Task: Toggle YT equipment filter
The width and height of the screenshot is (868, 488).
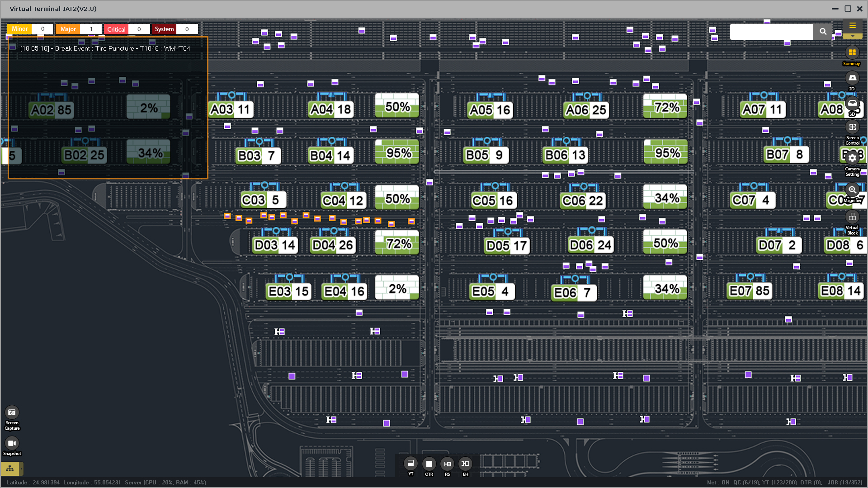Action: tap(410, 464)
